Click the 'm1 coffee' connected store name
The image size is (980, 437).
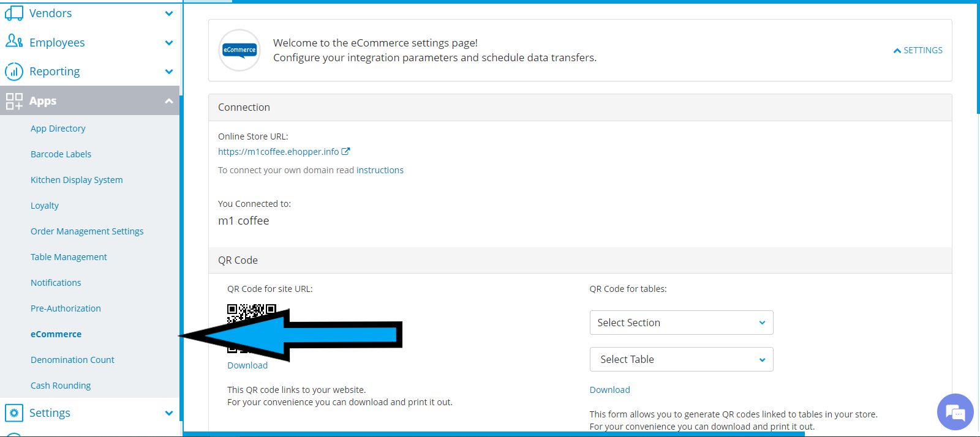pyautogui.click(x=244, y=221)
